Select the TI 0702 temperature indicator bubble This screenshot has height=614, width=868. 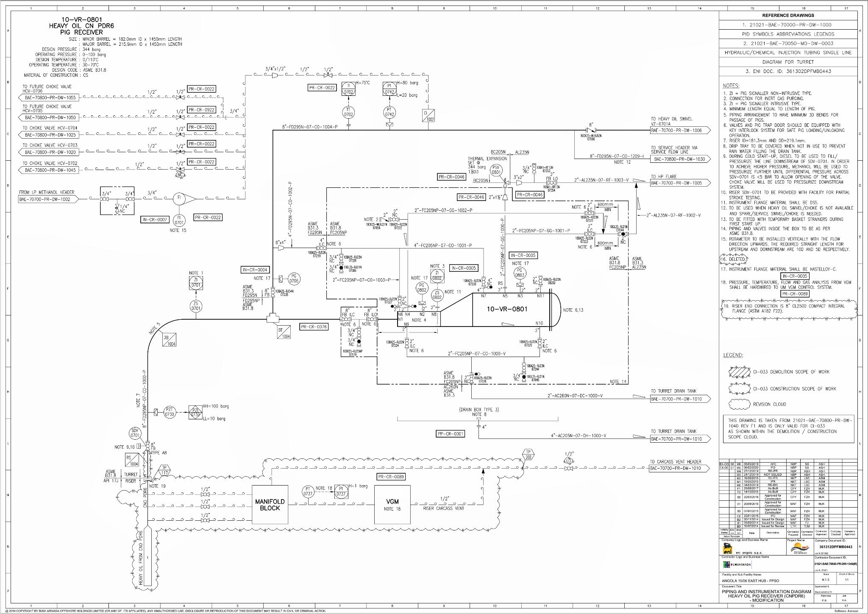click(348, 89)
